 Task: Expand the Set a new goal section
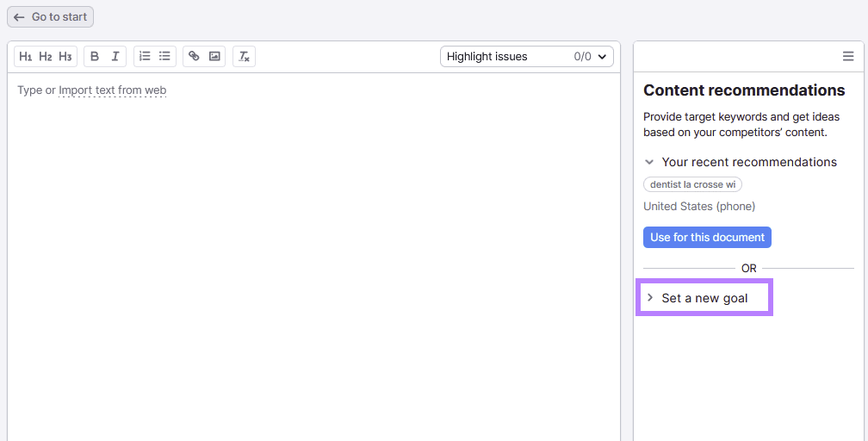704,298
